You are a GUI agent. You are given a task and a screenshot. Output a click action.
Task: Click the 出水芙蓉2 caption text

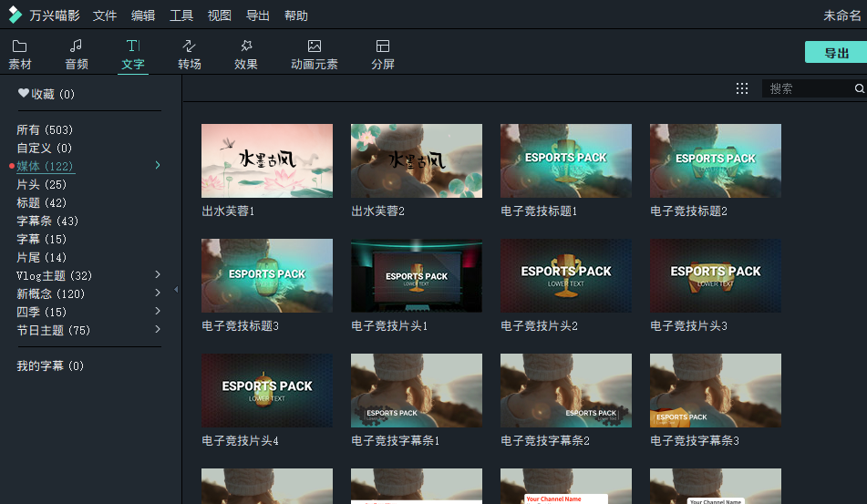(377, 211)
